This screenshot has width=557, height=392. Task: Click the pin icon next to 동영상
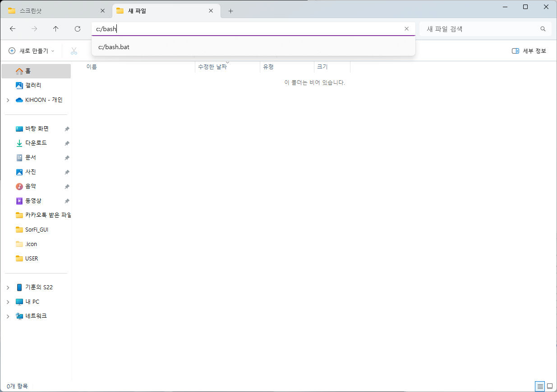[x=67, y=201]
